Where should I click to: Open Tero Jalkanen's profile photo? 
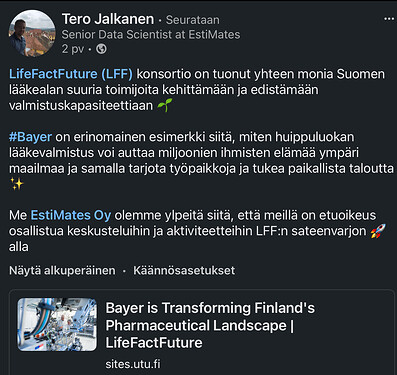point(32,33)
